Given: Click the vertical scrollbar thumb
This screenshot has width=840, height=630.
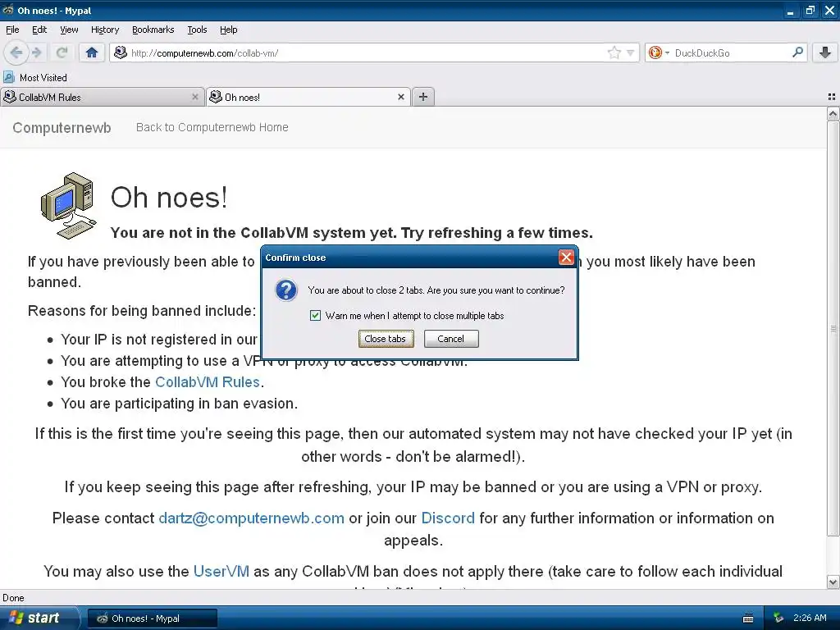Looking at the screenshot, I should [x=833, y=328].
